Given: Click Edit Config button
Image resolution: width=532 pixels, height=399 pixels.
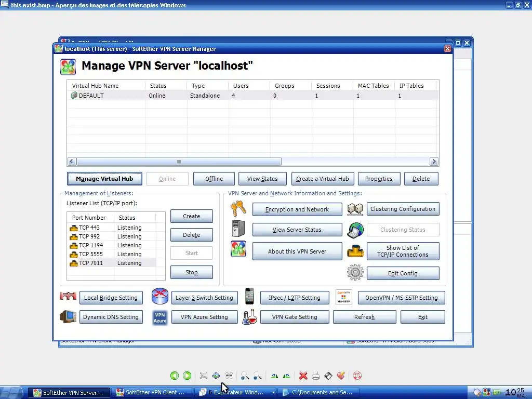Looking at the screenshot, I should pyautogui.click(x=403, y=273).
